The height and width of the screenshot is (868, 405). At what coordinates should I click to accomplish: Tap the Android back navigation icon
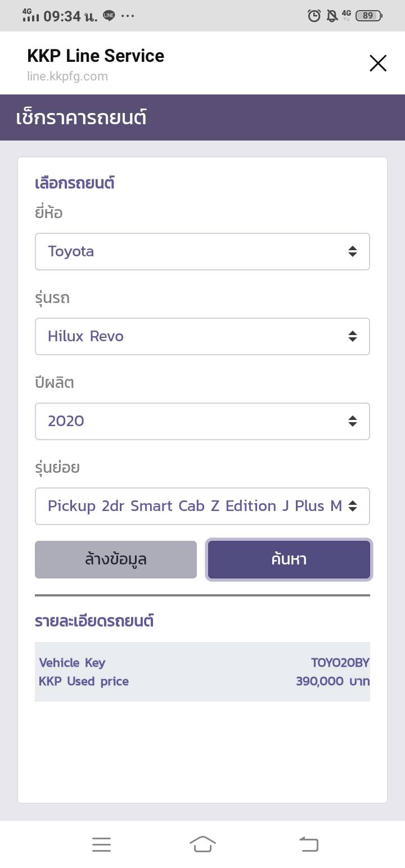click(308, 844)
